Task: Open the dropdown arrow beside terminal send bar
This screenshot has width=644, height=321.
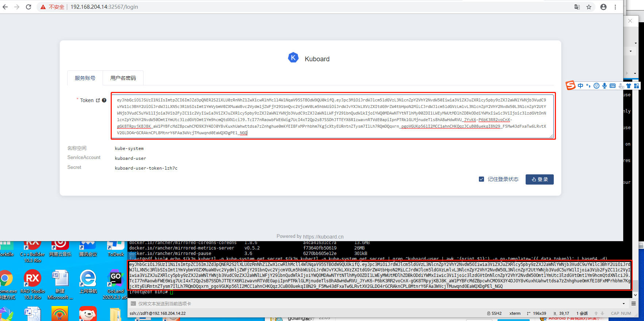Action: (624, 303)
